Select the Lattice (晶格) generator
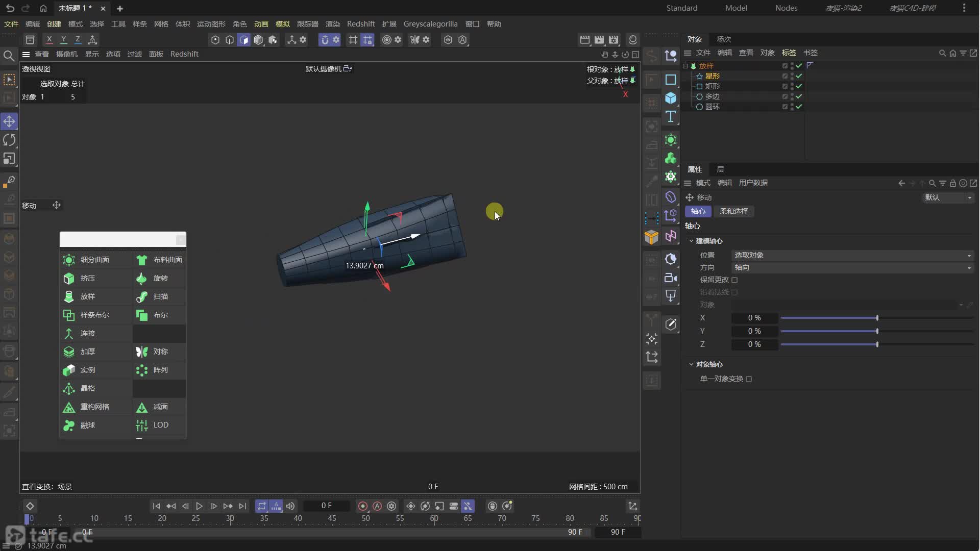Screen dimensions: 980x551 95,388
